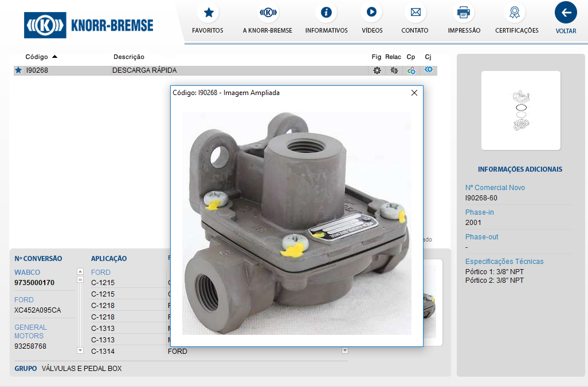Click the A Knorr-Bremse logo icon
Viewport: 588px width, 387px height.
tap(268, 13)
